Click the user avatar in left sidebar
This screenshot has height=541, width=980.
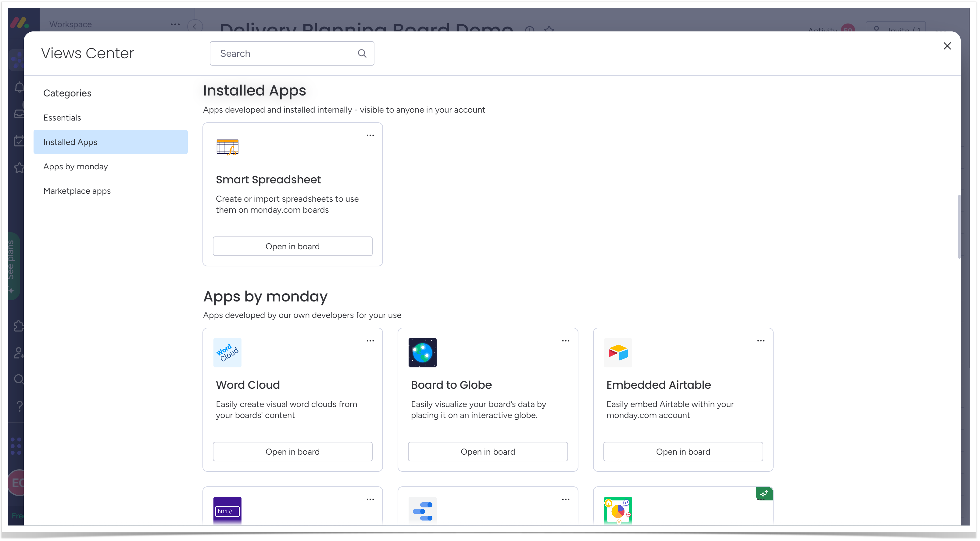point(17,483)
